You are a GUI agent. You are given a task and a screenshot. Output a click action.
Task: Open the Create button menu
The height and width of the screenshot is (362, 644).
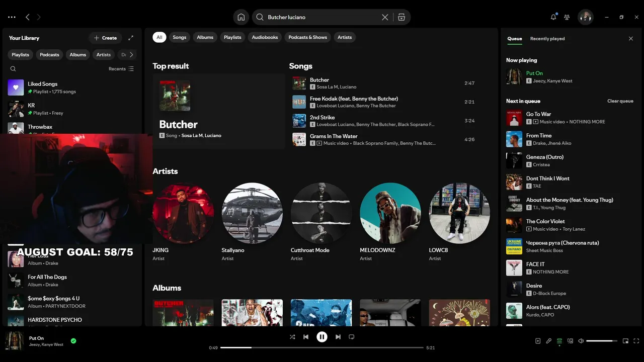pyautogui.click(x=105, y=38)
